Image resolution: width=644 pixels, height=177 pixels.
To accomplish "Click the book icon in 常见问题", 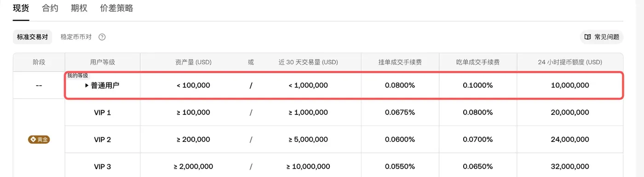I will (x=587, y=37).
